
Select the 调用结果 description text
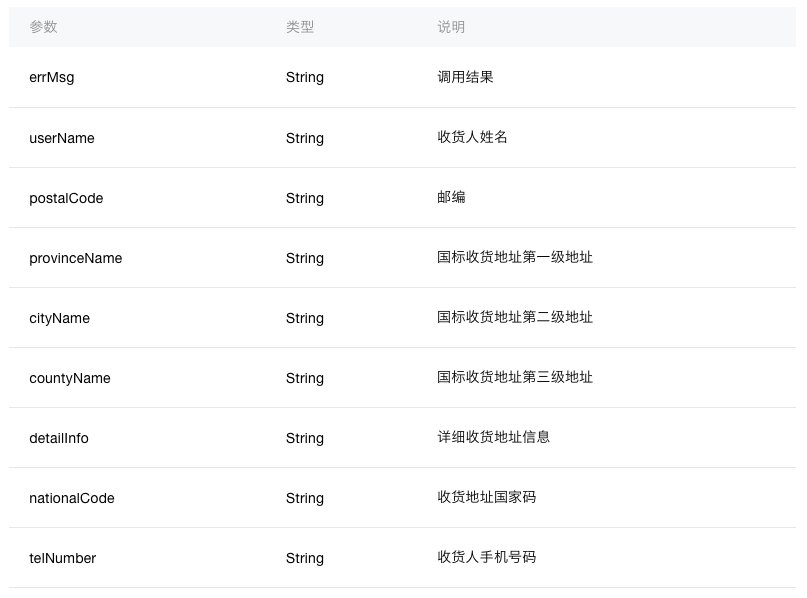pyautogui.click(x=465, y=77)
